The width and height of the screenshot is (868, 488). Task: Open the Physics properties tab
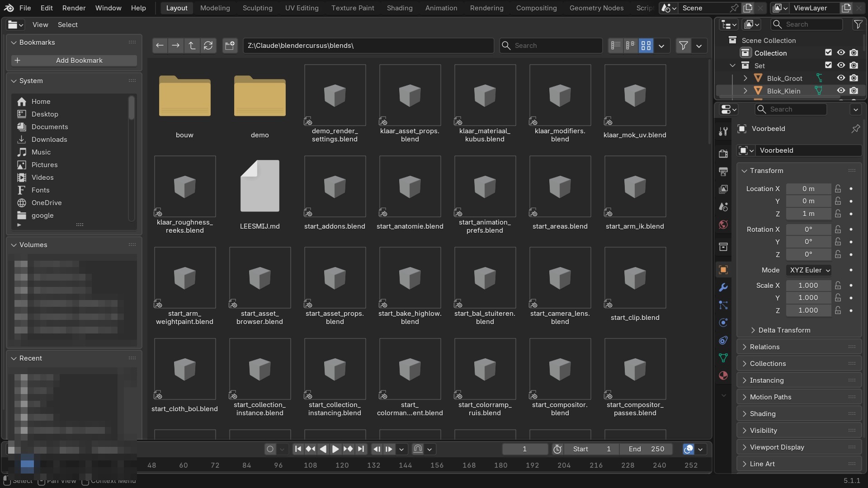coord(723,323)
